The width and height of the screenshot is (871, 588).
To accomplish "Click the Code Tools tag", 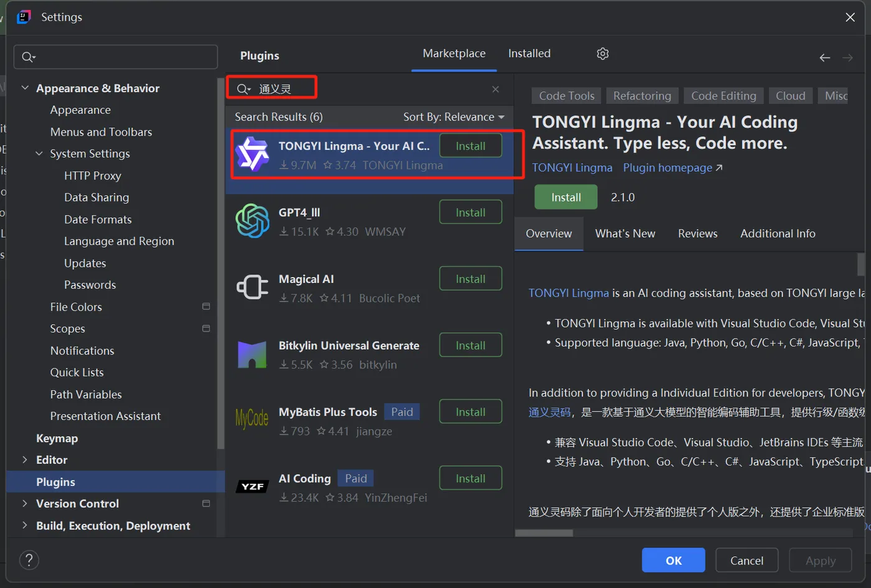I will click(567, 96).
